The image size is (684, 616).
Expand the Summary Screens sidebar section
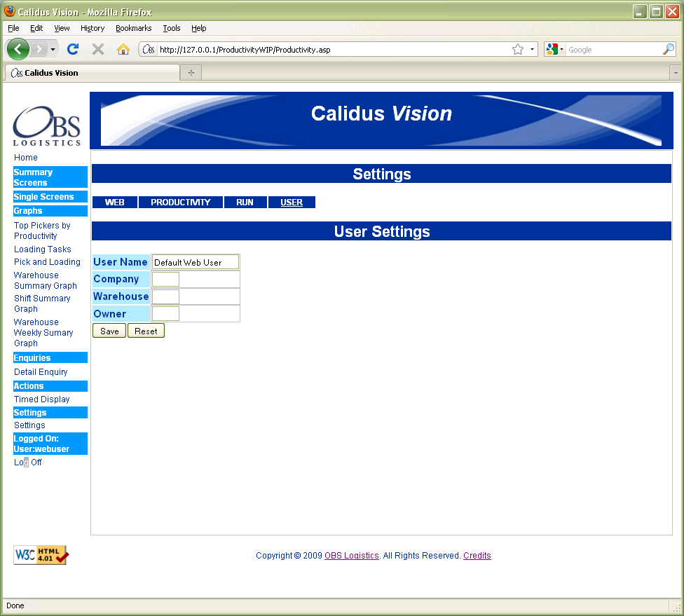click(x=50, y=177)
